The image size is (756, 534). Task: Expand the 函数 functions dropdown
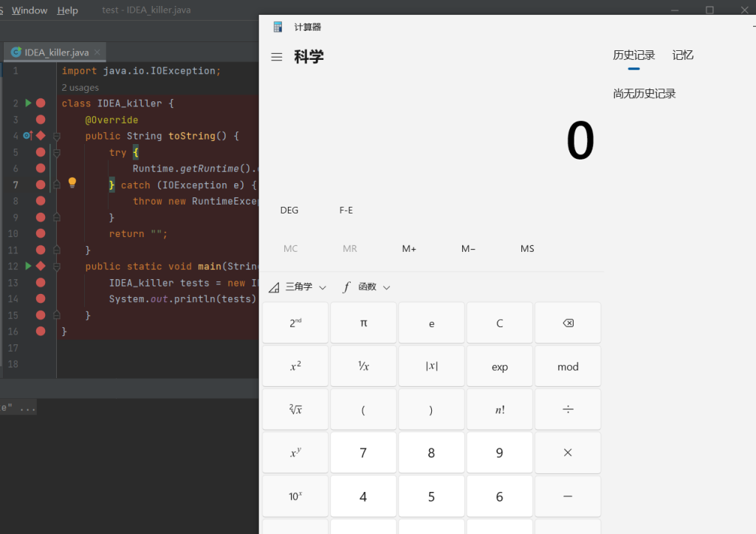pyautogui.click(x=366, y=287)
